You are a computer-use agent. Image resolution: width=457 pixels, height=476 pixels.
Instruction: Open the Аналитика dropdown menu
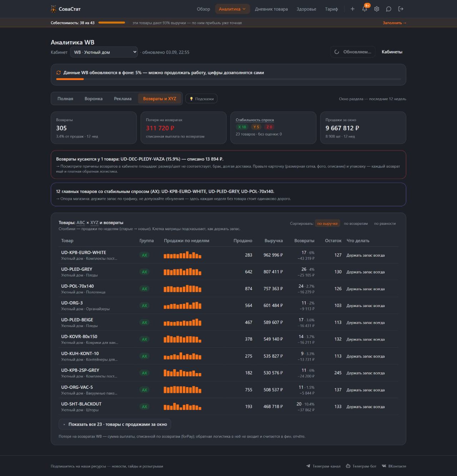click(x=232, y=9)
